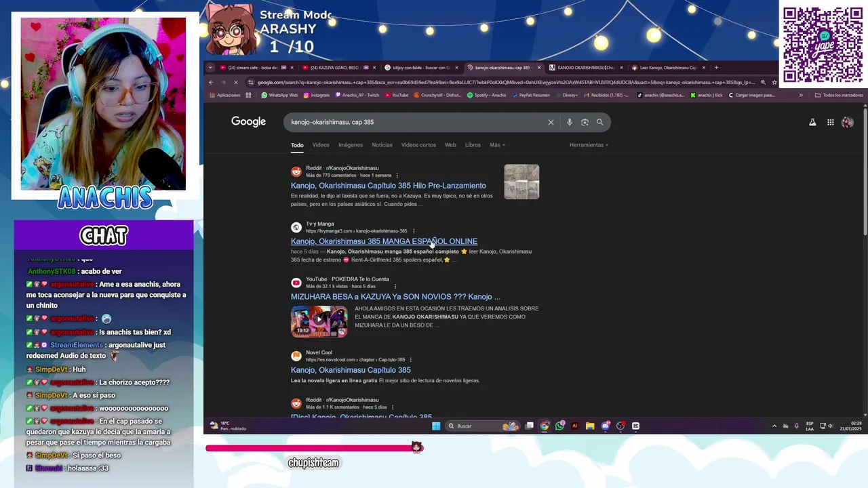This screenshot has width=868, height=488.
Task: Switch to stream cafe browser tab
Action: pyautogui.click(x=256, y=67)
